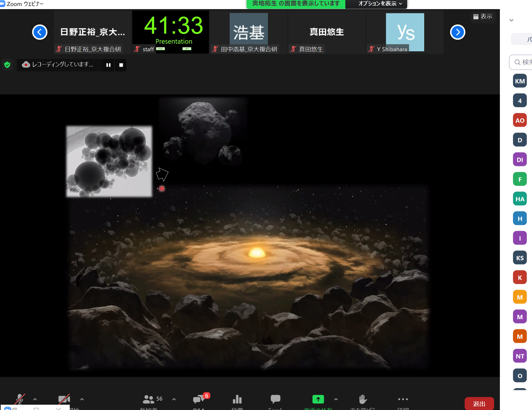532x410 pixels.
Task: Select the Y Shibahara participant tile
Action: pyautogui.click(x=405, y=32)
